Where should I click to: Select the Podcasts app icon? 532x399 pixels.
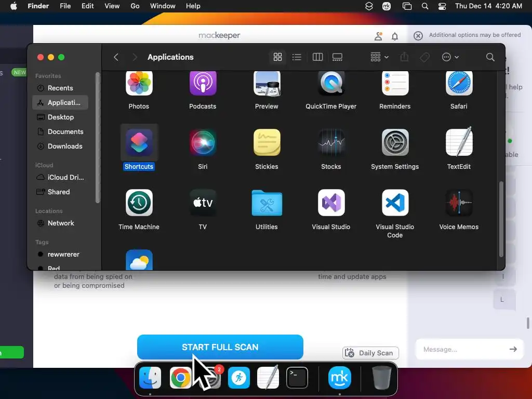click(203, 83)
